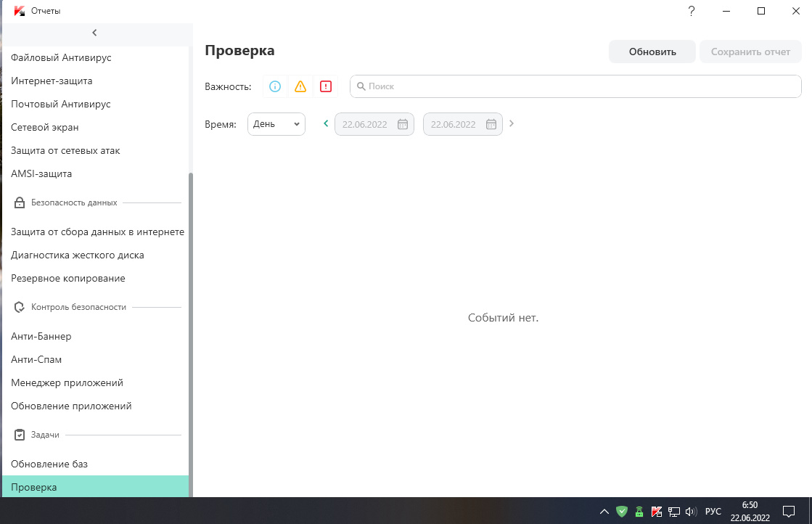This screenshot has width=812, height=524.
Task: Click the start date field 22.06.2022
Action: pyautogui.click(x=374, y=124)
